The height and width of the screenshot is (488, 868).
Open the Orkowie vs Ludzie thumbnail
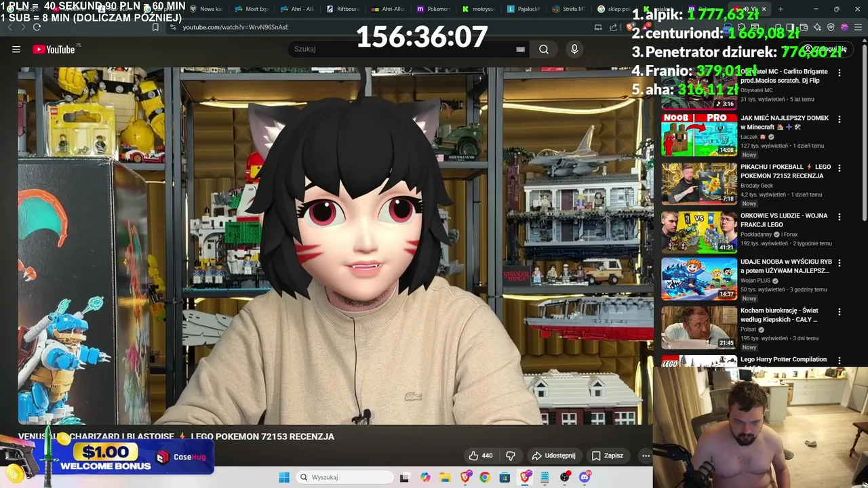tap(699, 232)
